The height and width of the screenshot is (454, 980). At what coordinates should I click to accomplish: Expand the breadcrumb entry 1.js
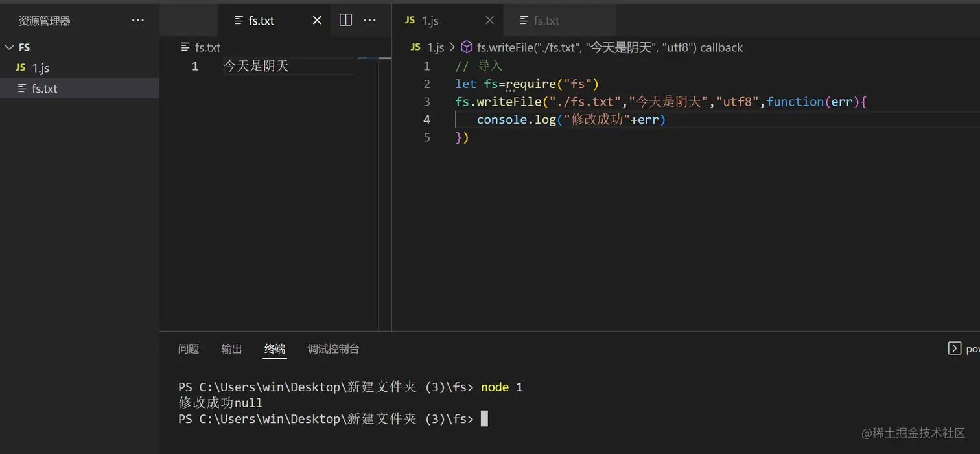click(x=436, y=47)
